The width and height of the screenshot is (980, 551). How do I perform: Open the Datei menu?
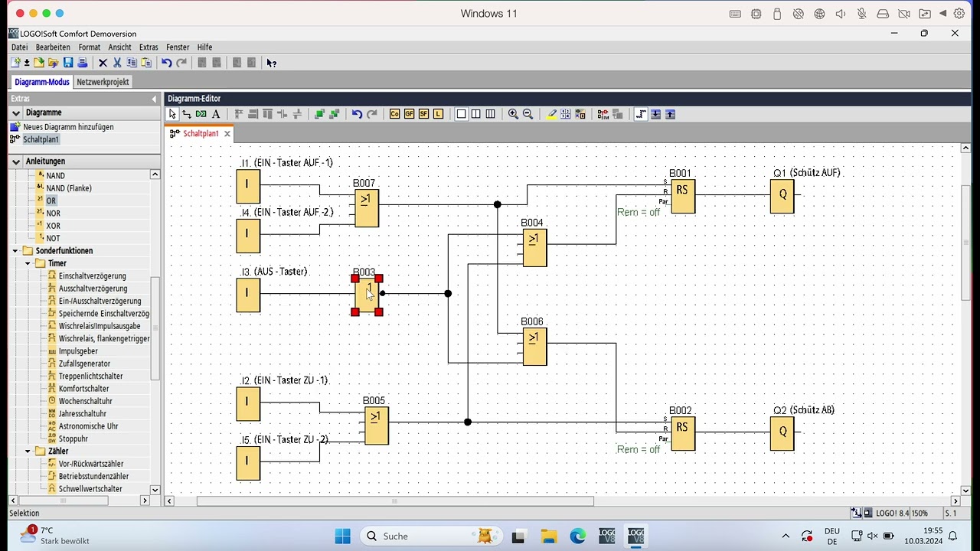pos(19,47)
